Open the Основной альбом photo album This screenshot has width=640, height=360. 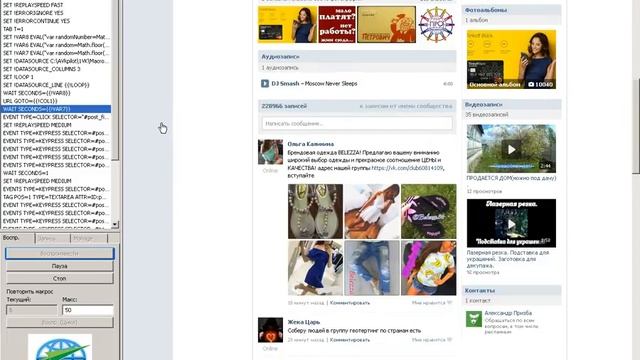(x=511, y=59)
